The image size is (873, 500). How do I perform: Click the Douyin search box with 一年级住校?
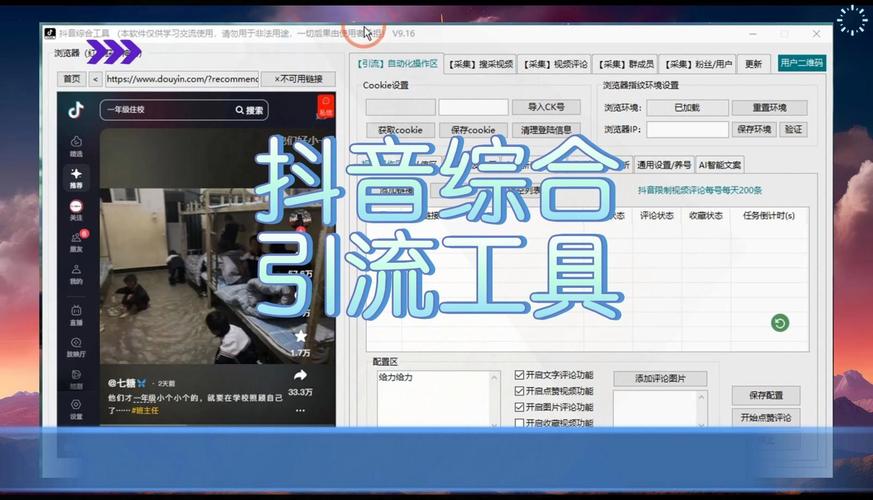tap(184, 110)
